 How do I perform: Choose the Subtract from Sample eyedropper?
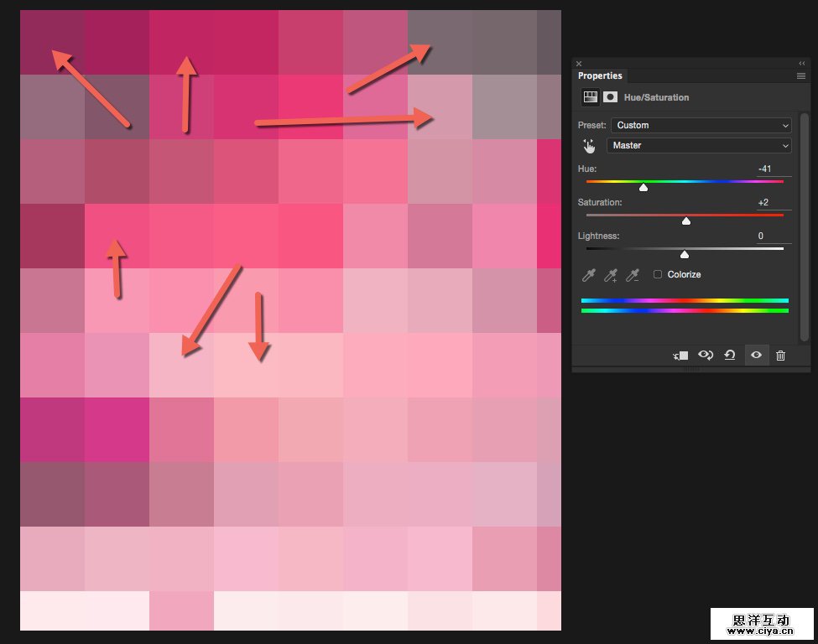(x=633, y=275)
